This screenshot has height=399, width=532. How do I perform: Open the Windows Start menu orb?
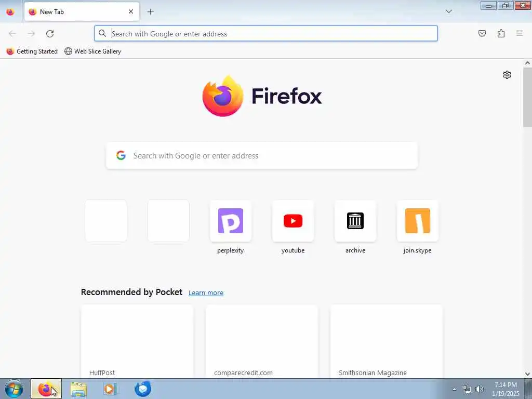(x=14, y=389)
